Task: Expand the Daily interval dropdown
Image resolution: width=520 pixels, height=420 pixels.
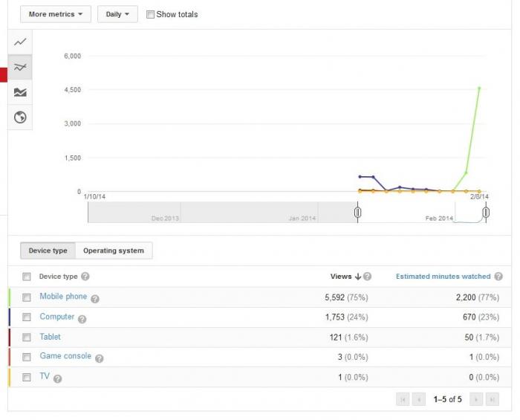Action: [x=117, y=14]
